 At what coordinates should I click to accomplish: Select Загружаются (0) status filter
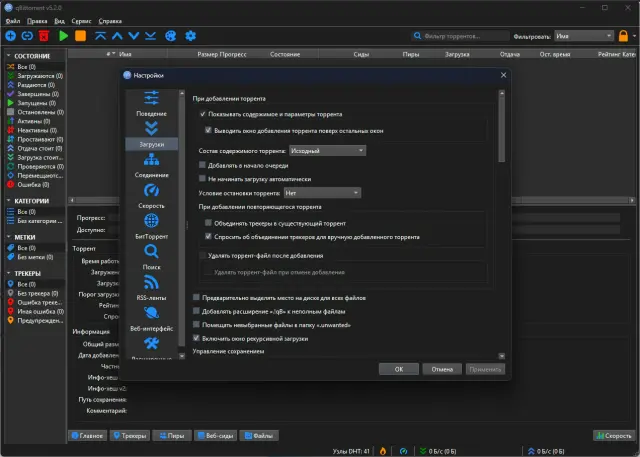(x=35, y=76)
